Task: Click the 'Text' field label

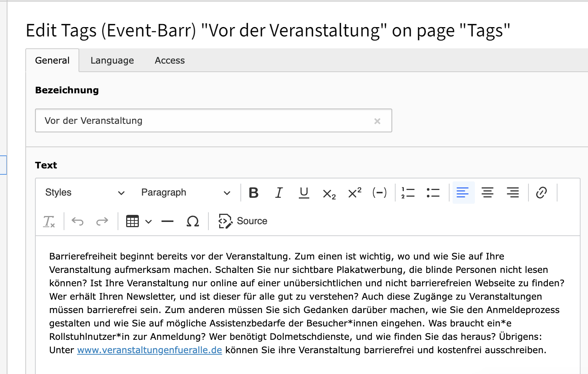Action: pyautogui.click(x=46, y=165)
